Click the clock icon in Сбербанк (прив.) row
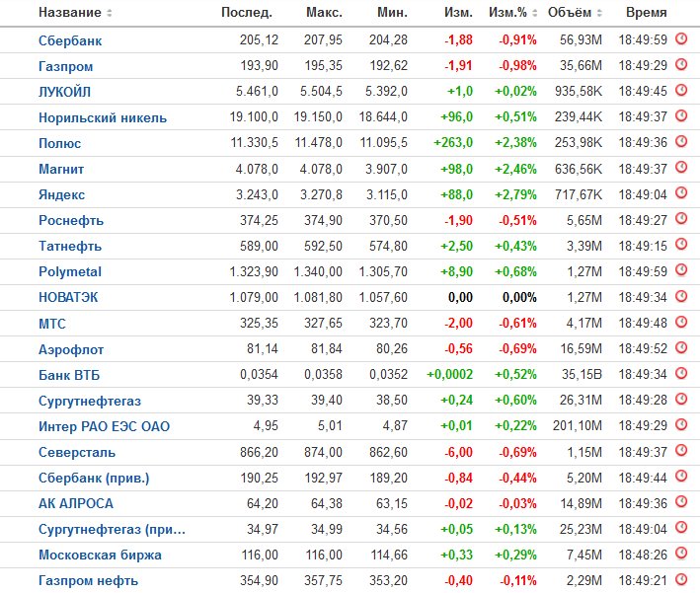This screenshot has height=593, width=700. (681, 477)
